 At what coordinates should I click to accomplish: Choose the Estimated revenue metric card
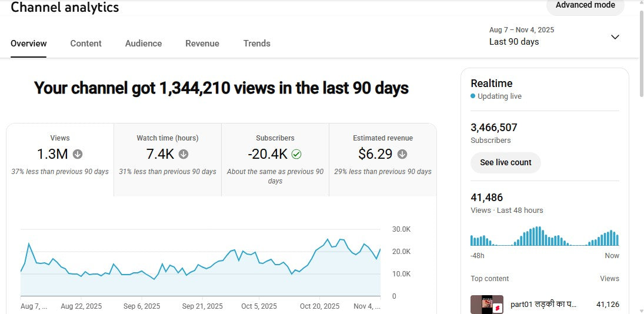[x=383, y=159]
